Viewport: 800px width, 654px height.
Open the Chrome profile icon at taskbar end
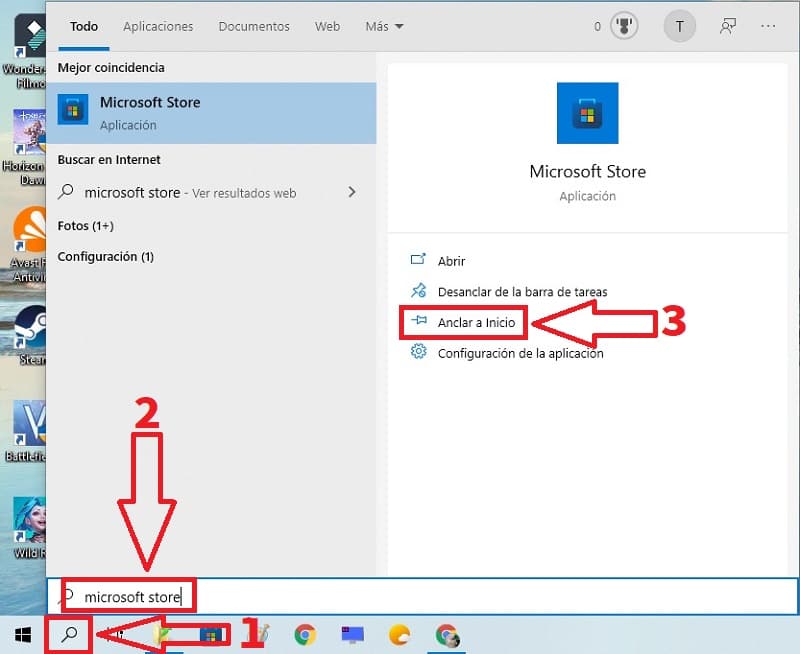point(447,636)
